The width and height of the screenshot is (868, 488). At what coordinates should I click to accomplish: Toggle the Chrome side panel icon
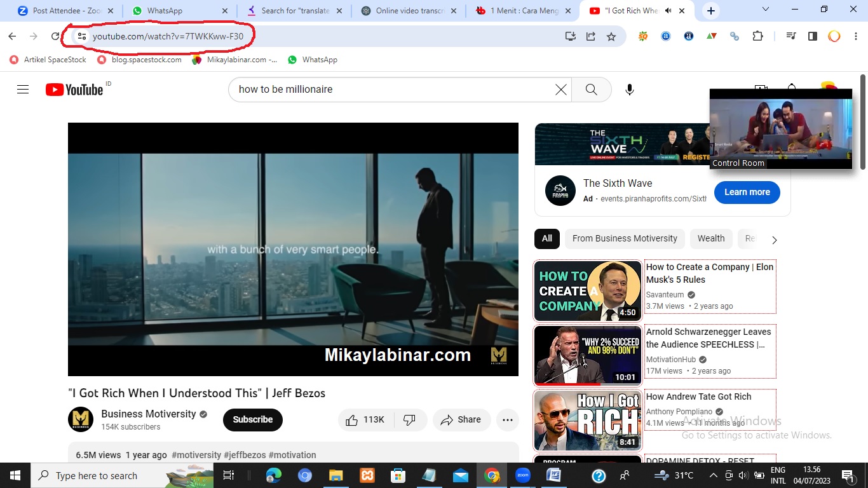click(813, 36)
